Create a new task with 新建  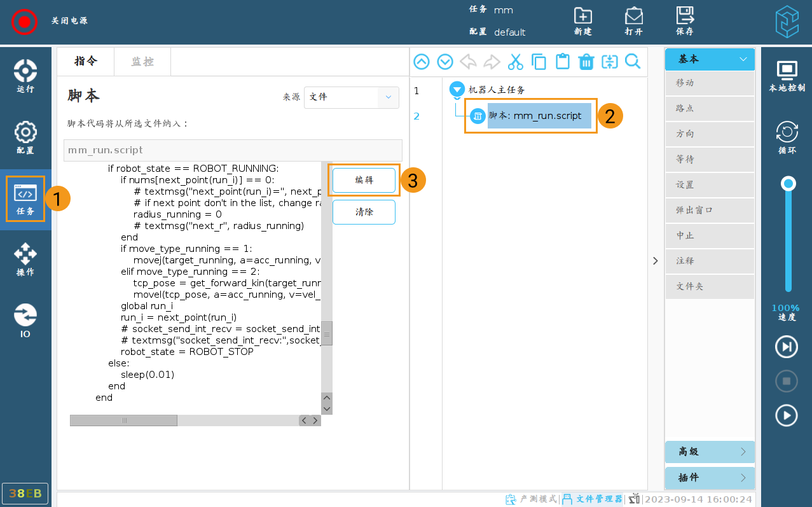[582, 22]
